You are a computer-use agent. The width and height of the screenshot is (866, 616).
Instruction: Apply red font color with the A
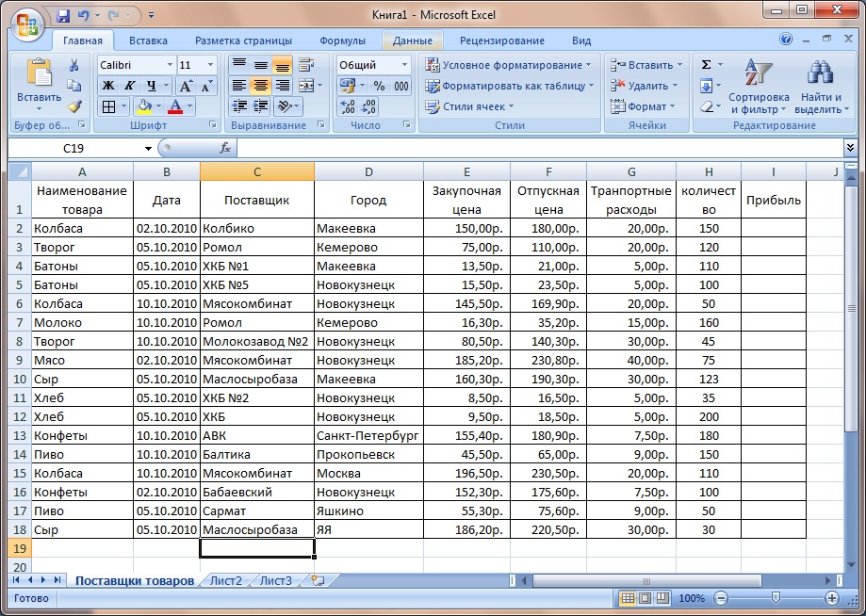pyautogui.click(x=175, y=106)
